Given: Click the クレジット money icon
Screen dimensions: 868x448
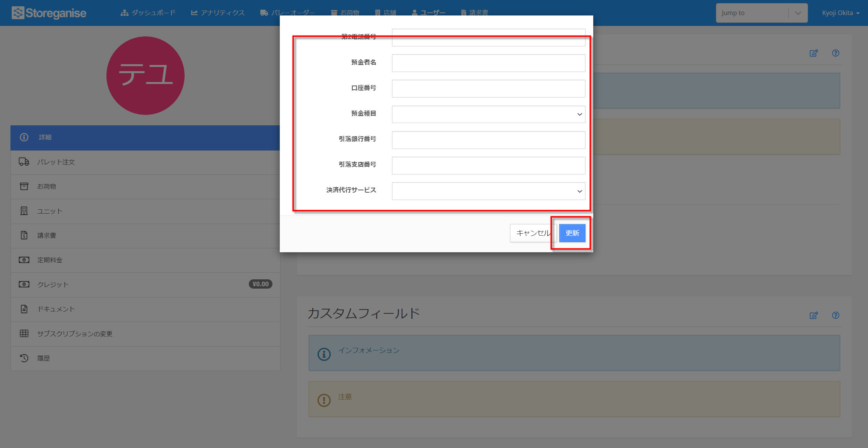Looking at the screenshot, I should pyautogui.click(x=24, y=284).
